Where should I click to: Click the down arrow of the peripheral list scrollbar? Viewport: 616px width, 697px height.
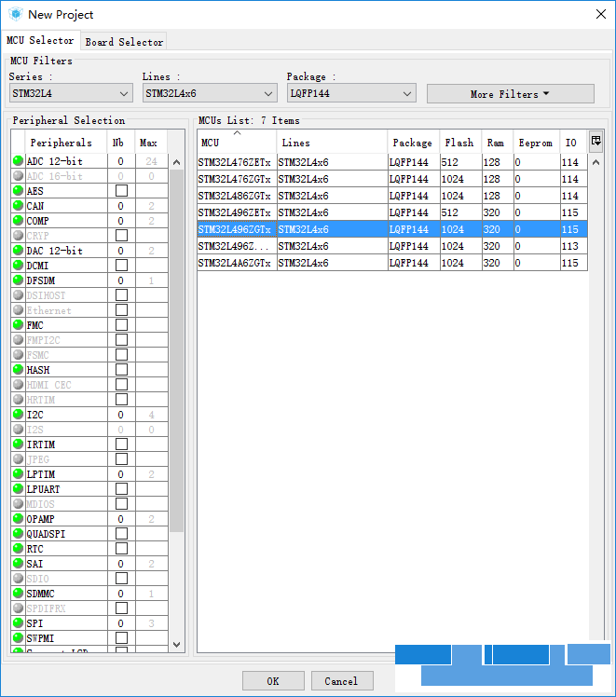click(176, 645)
